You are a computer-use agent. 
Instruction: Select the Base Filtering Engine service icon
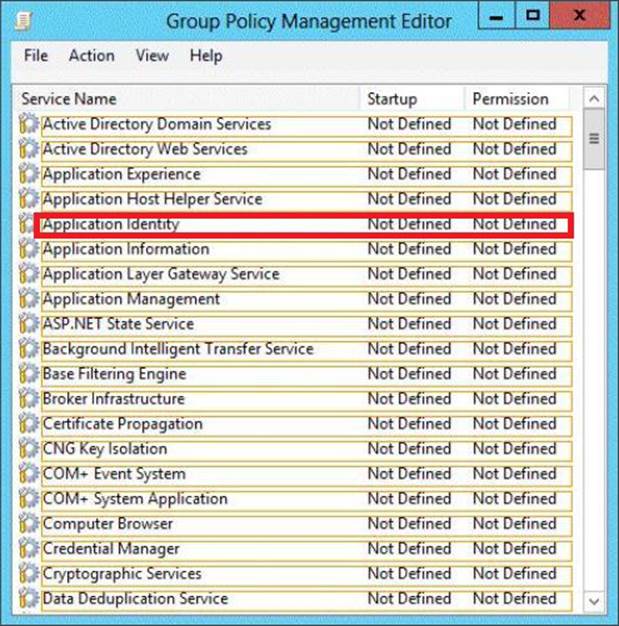pos(28,375)
